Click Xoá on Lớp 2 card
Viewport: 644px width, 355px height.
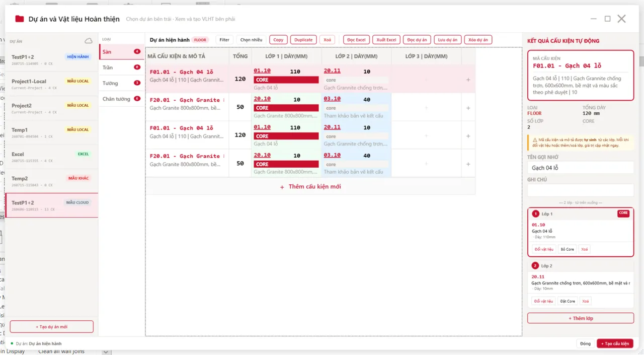(585, 301)
